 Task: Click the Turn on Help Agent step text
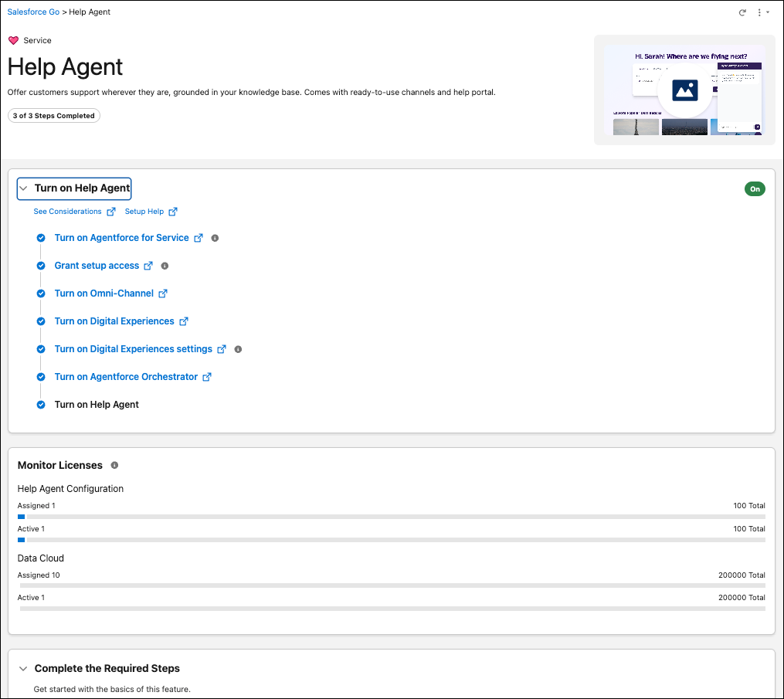97,405
